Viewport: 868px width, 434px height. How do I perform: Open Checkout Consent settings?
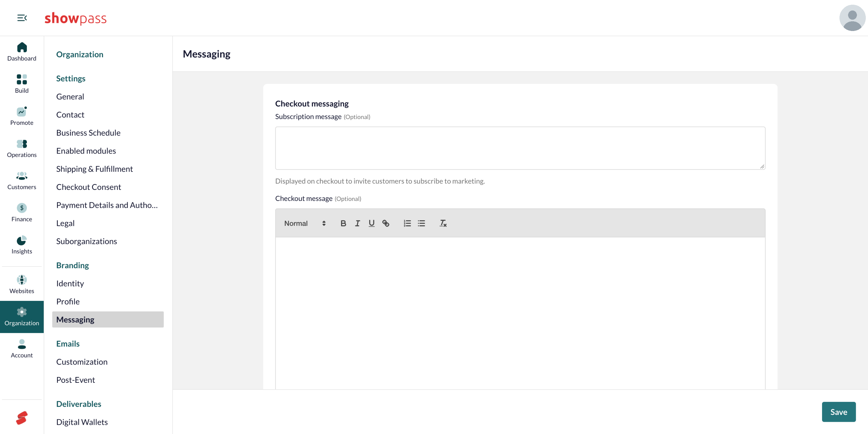tap(89, 187)
